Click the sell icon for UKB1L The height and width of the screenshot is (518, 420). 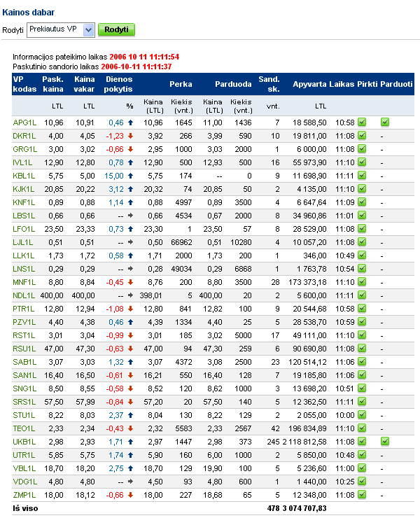(385, 442)
